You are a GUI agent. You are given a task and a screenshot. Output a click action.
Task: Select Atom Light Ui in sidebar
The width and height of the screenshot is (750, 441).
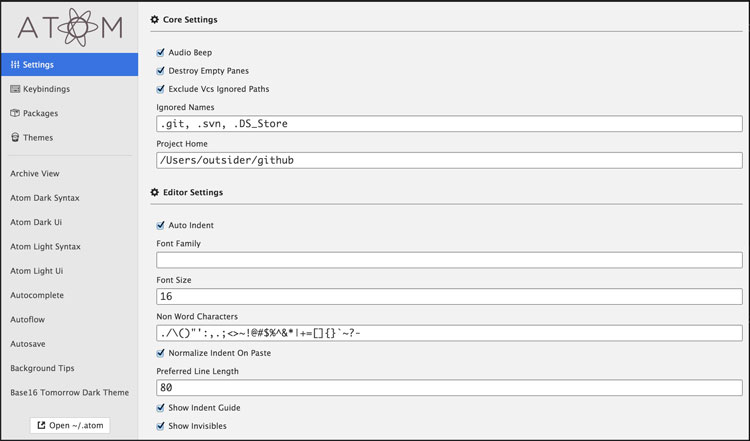click(36, 271)
